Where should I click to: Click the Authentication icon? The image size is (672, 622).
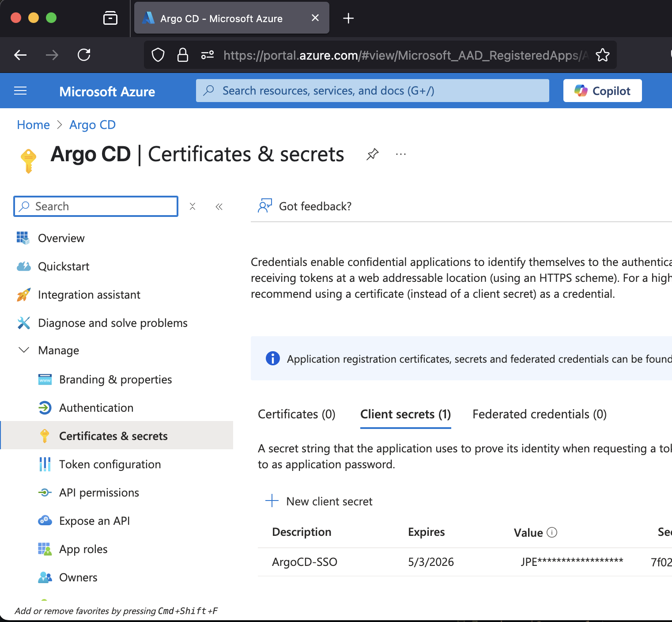click(x=45, y=408)
